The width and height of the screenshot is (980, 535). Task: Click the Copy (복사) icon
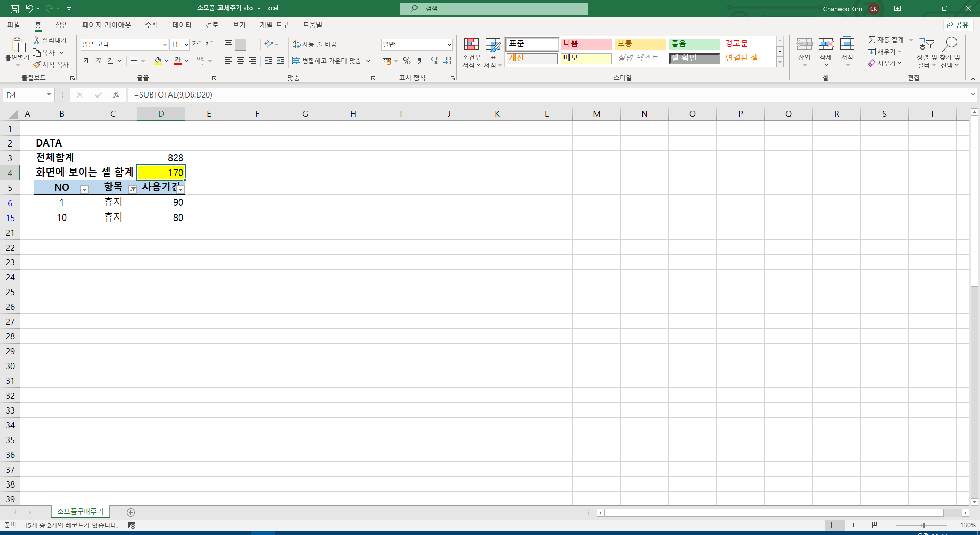37,53
